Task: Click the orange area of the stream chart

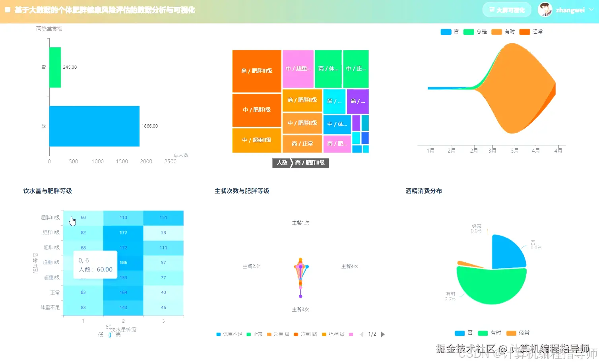Action: click(515, 88)
